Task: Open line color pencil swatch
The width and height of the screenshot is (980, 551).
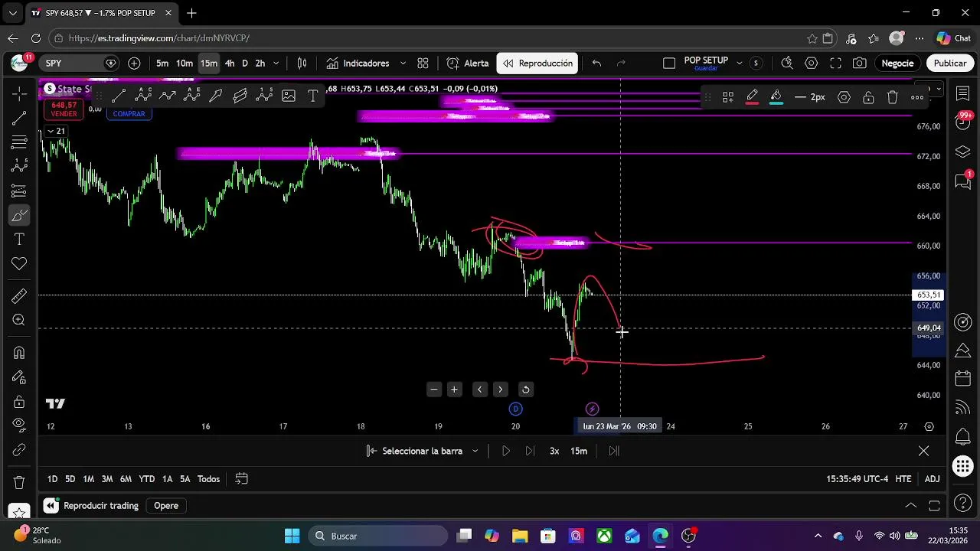Action: [752, 97]
